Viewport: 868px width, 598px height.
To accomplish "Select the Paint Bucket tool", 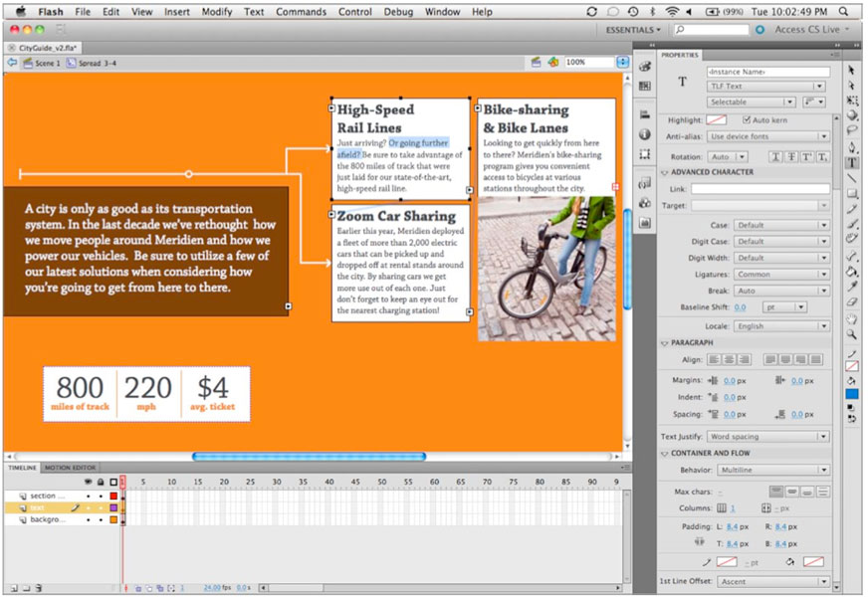I will point(851,271).
